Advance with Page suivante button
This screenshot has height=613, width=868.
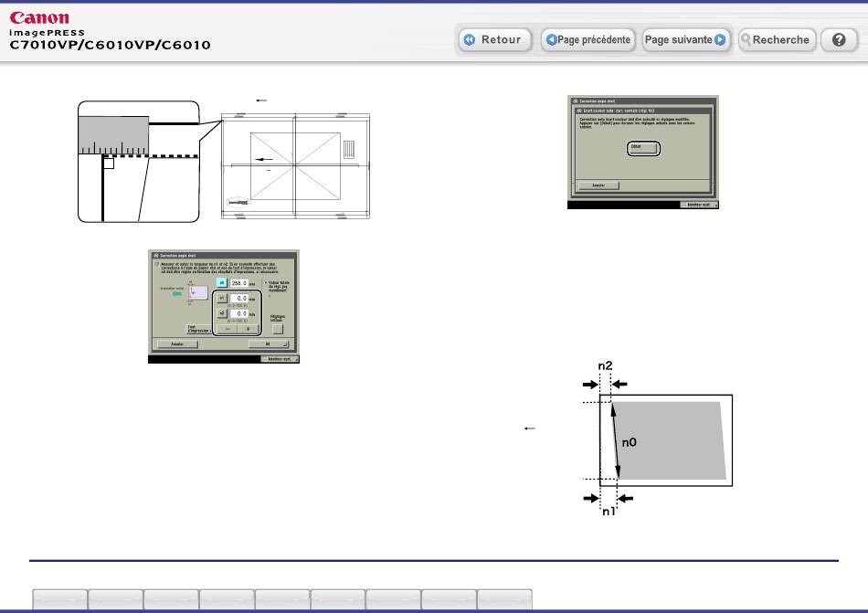click(x=685, y=40)
